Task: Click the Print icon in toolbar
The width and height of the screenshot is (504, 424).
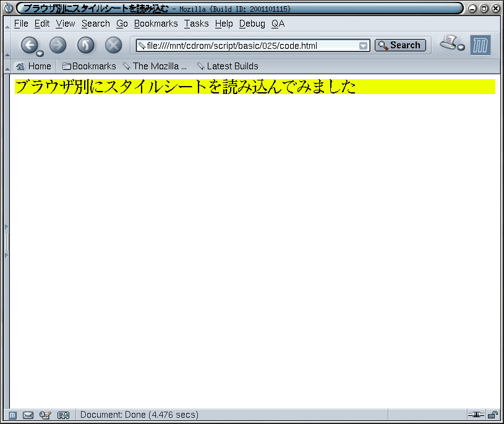Action: point(448,43)
